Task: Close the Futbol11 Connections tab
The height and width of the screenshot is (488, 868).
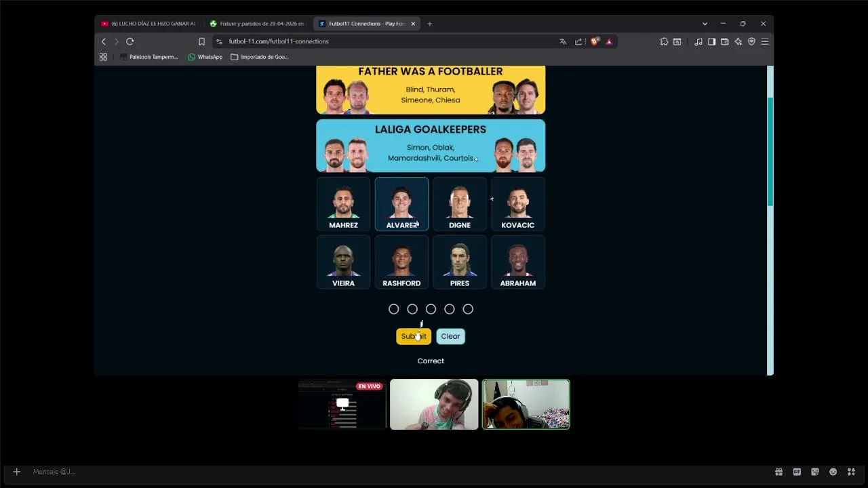Action: tap(413, 24)
